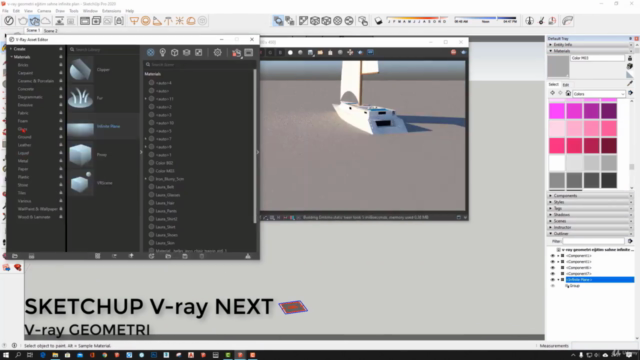Expand the <auto>7 material entry
The width and height of the screenshot is (640, 360).
coord(146,139)
